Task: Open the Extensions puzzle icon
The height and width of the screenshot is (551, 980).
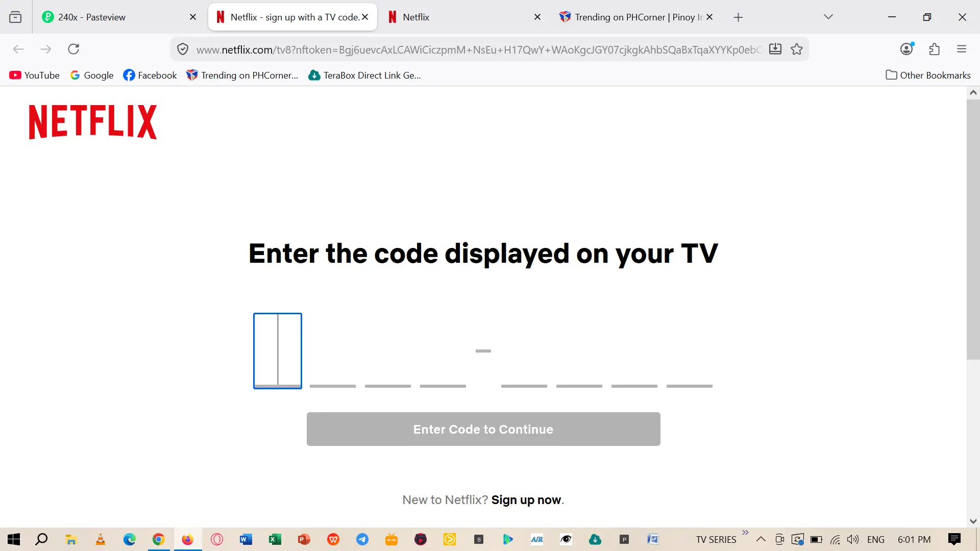Action: pyautogui.click(x=935, y=49)
